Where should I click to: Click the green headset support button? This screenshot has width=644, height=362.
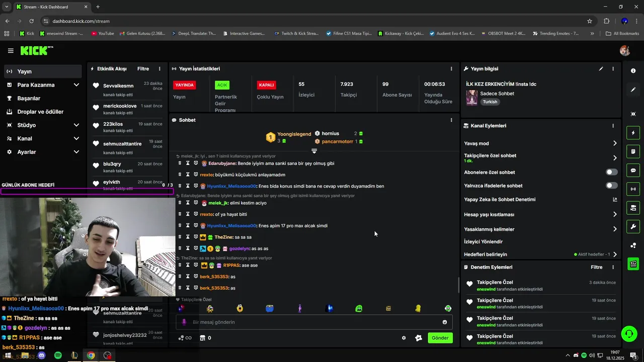pyautogui.click(x=628, y=333)
